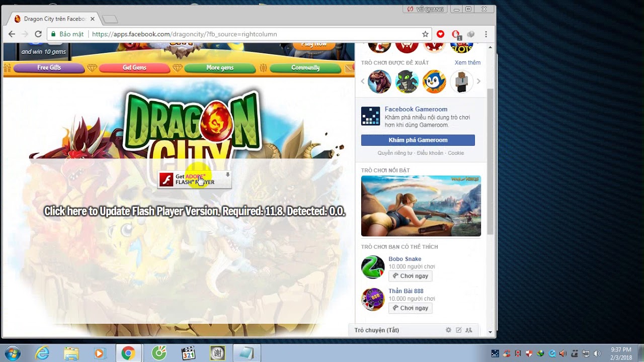Open the Chrome three-dot menu
This screenshot has width=644, height=362.
(x=486, y=34)
